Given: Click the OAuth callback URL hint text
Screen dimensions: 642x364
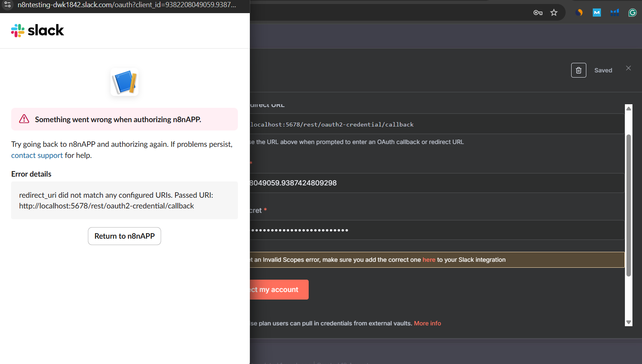Looking at the screenshot, I should [357, 142].
